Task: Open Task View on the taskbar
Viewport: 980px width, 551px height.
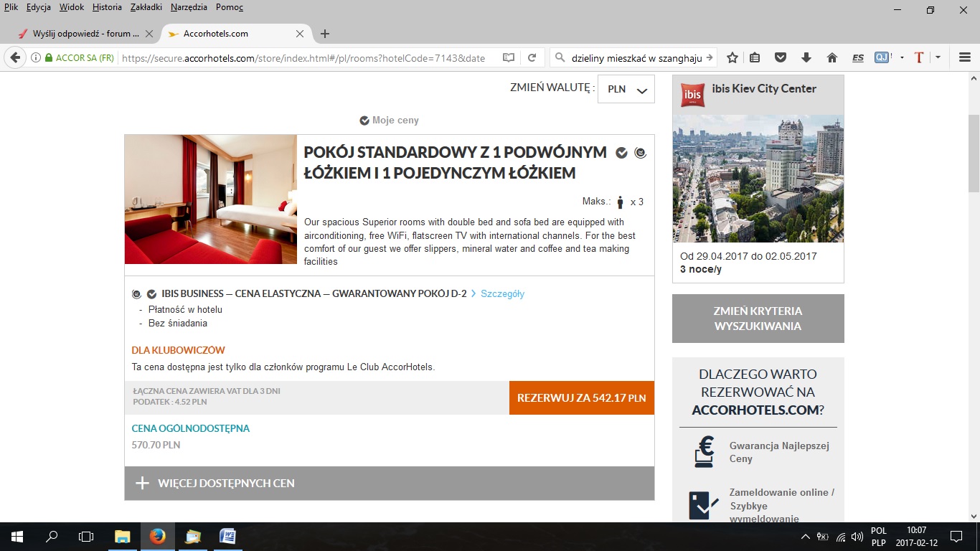Action: pyautogui.click(x=86, y=537)
